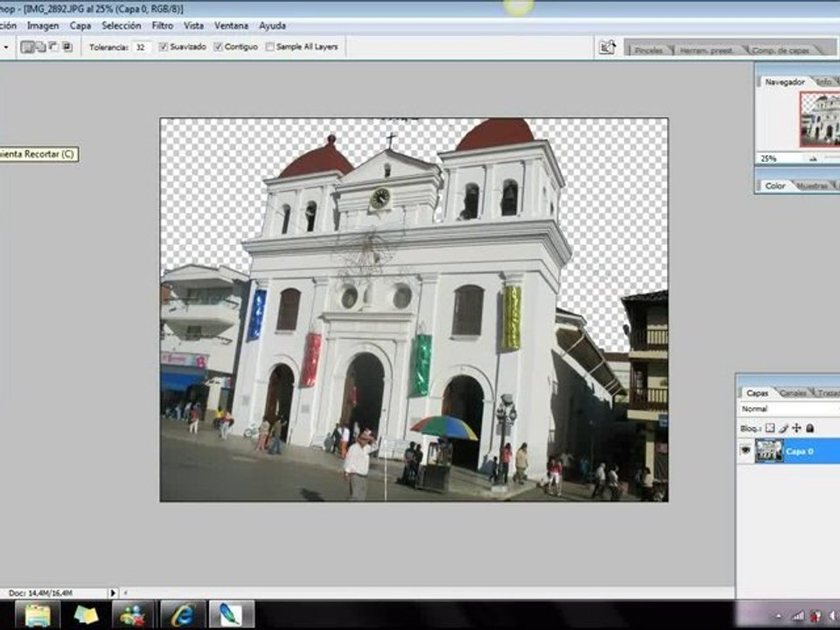Image resolution: width=840 pixels, height=630 pixels.
Task: Enable lock position icon
Action: click(x=796, y=428)
